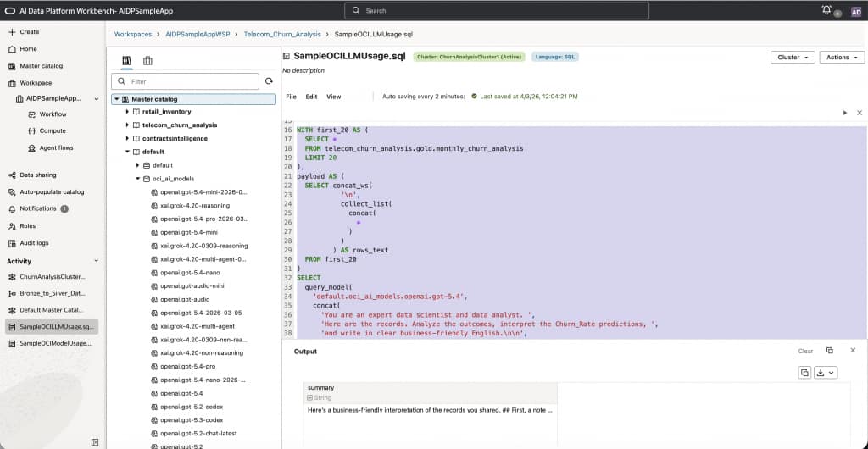Open the View menu
868x449 pixels.
click(x=333, y=97)
